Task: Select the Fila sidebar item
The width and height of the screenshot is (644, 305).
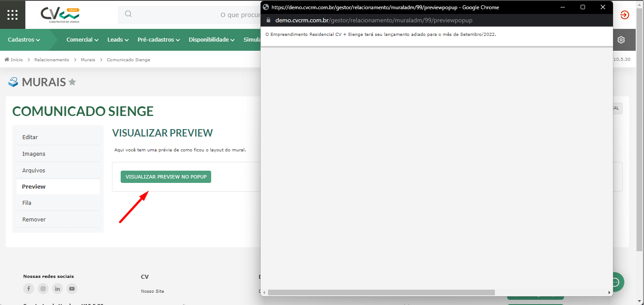Action: [58, 203]
